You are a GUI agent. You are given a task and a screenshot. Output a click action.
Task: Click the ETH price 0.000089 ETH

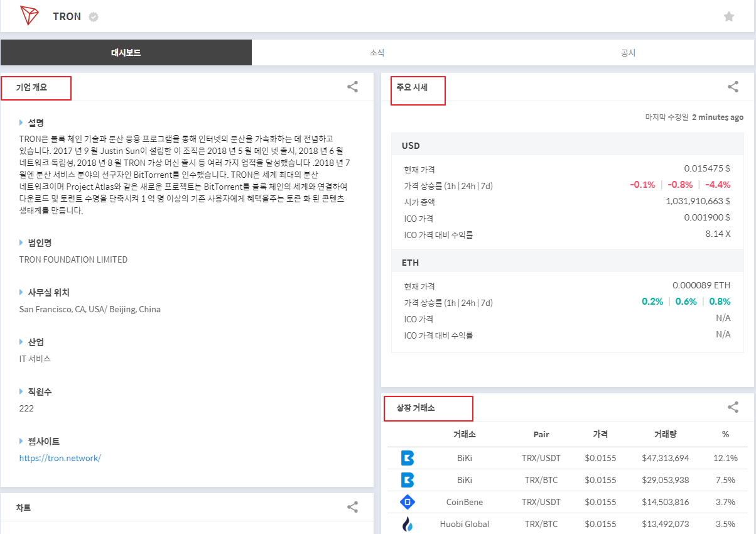[x=701, y=286]
